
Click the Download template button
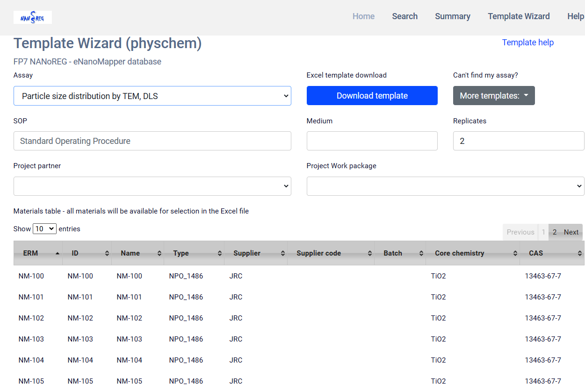pyautogui.click(x=372, y=96)
